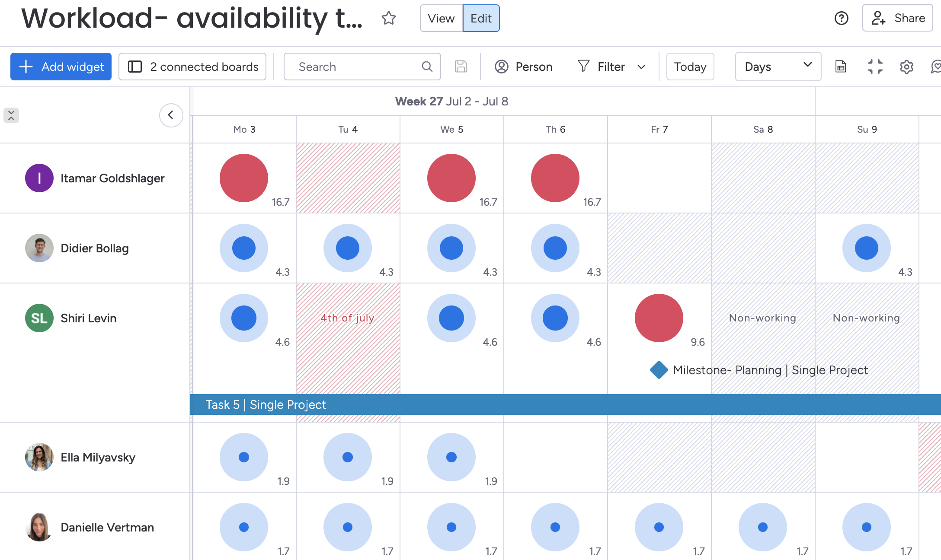Open the Days timeframe dropdown
Viewport: 941px width, 560px height.
point(778,67)
